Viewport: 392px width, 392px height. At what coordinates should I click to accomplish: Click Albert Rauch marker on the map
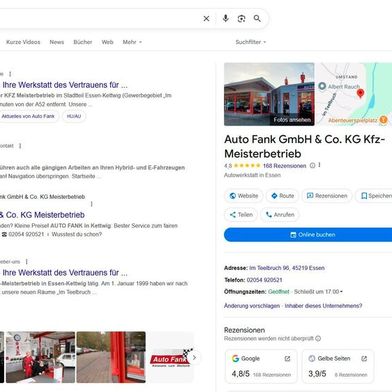pos(322,86)
